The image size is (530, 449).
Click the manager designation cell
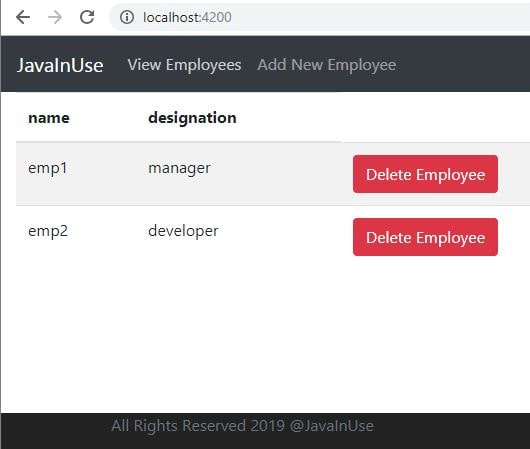coord(179,168)
